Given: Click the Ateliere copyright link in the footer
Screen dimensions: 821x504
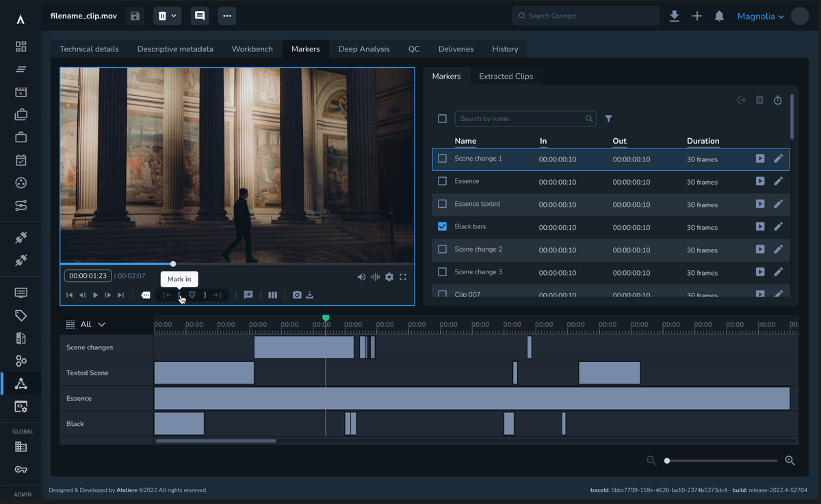Looking at the screenshot, I should (x=127, y=490).
